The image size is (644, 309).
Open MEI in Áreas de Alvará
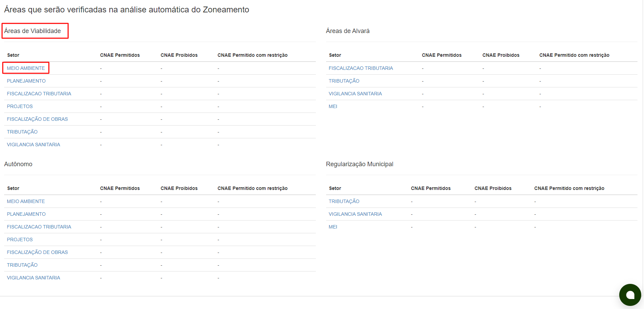pyautogui.click(x=333, y=106)
